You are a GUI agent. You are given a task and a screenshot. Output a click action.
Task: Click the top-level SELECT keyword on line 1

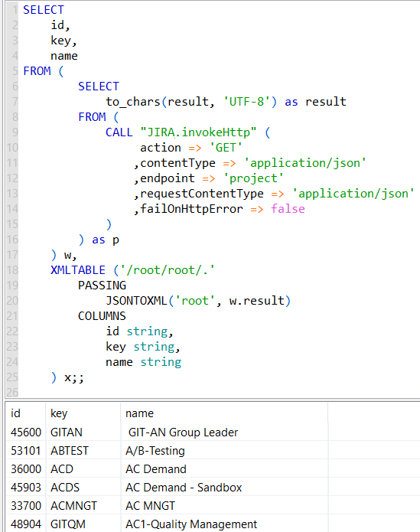(44, 10)
